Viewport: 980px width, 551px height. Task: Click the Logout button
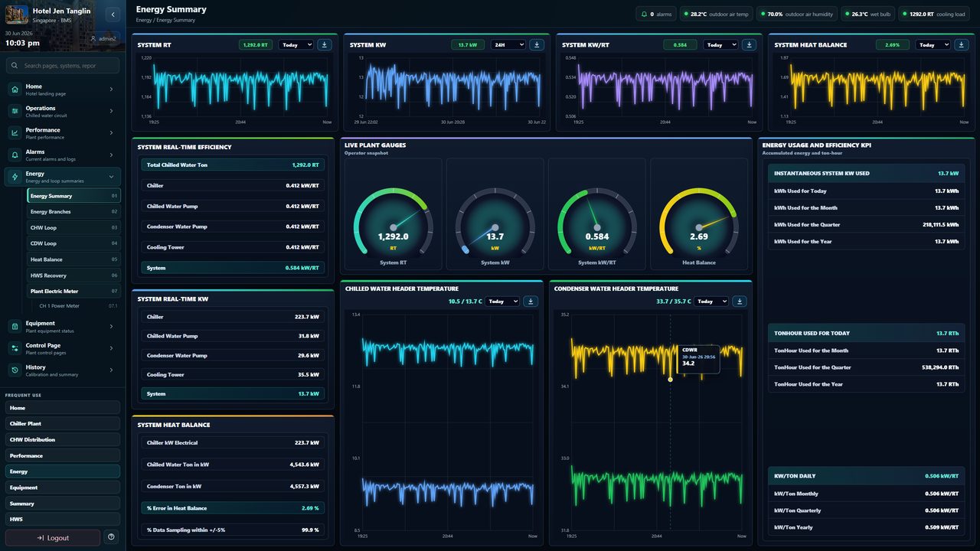tap(53, 538)
